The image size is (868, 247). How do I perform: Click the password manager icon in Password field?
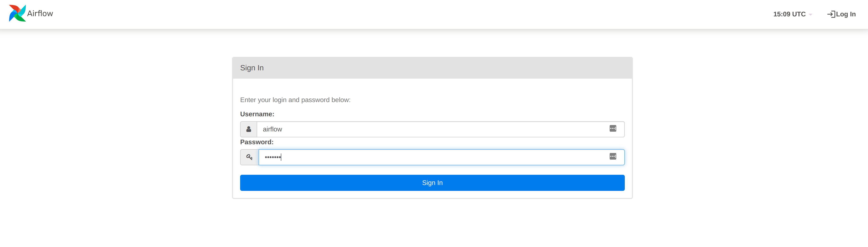pyautogui.click(x=612, y=157)
